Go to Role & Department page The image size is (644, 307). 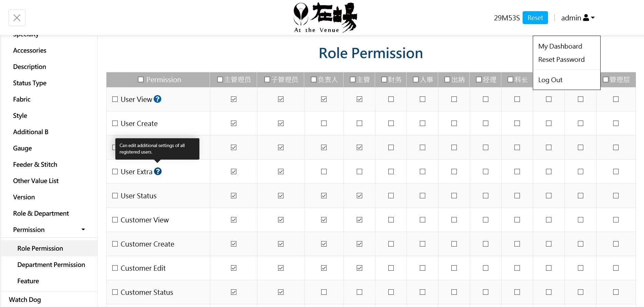[41, 213]
